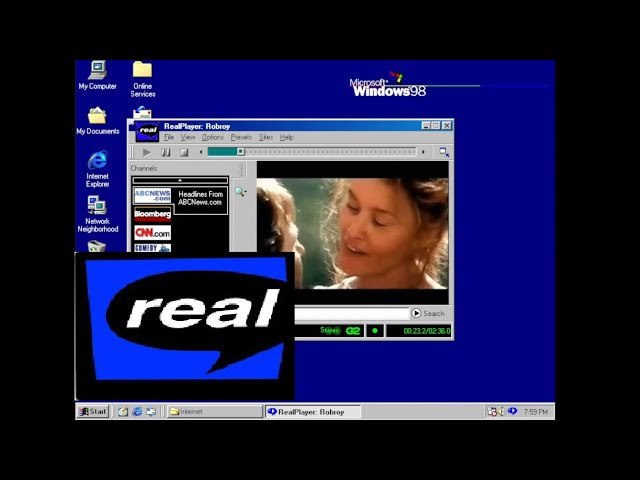
Task: Open the File menu
Action: 169,138
